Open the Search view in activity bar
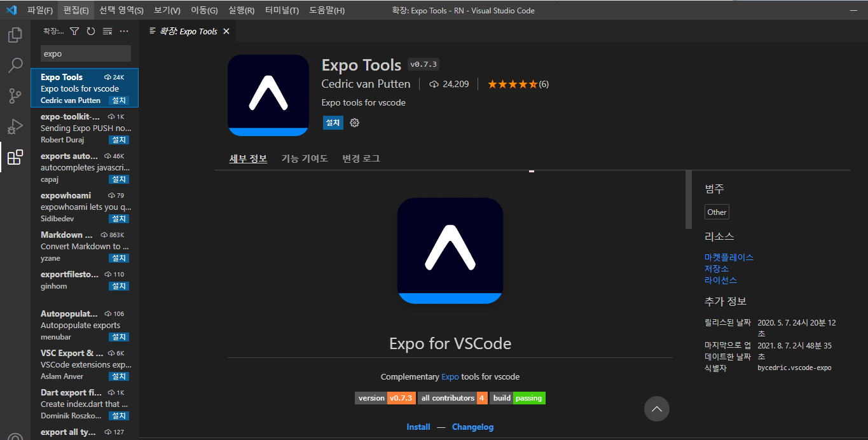 pyautogui.click(x=15, y=65)
